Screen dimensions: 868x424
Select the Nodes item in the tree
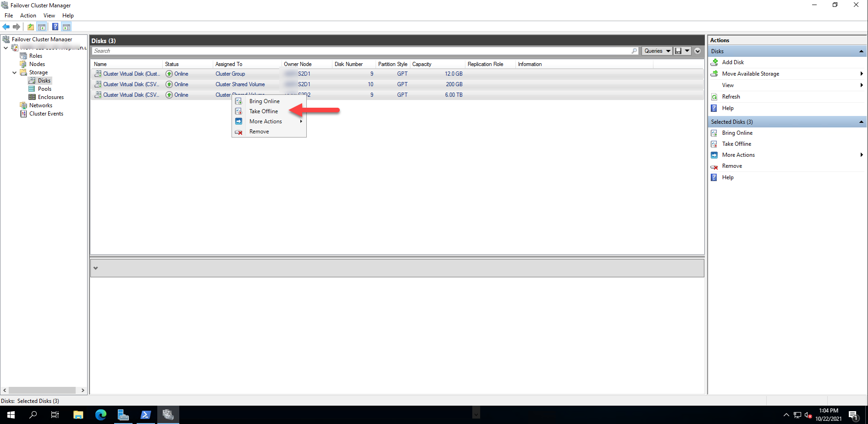(37, 64)
